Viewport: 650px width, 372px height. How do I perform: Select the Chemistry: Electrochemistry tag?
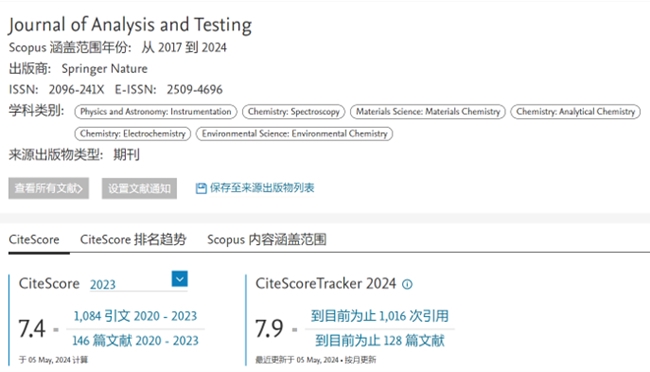(133, 134)
